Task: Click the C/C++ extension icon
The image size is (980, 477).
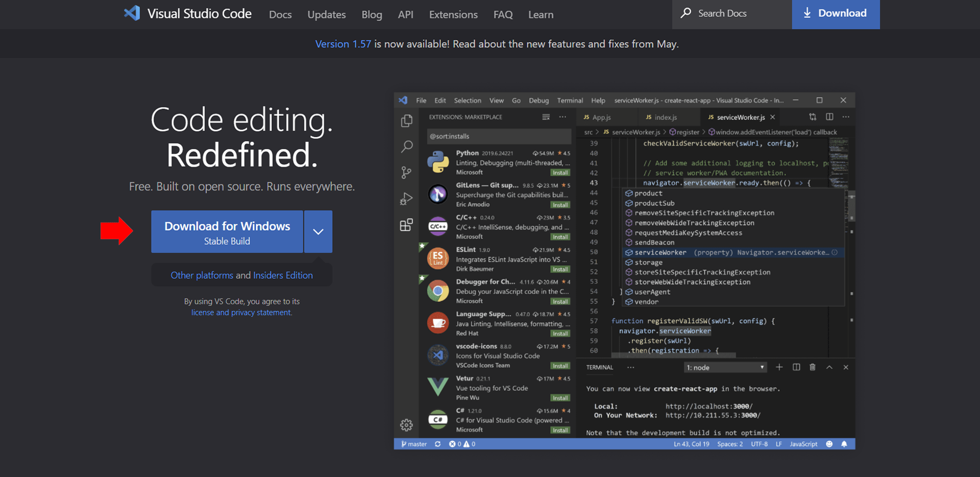Action: pyautogui.click(x=438, y=226)
